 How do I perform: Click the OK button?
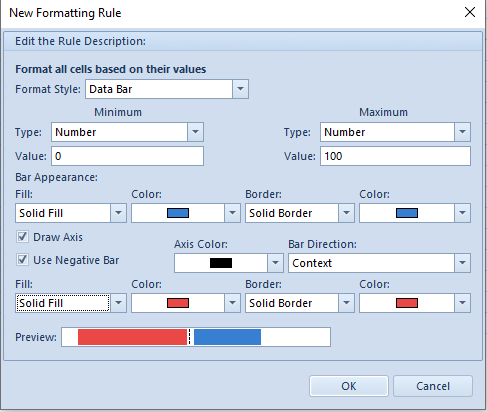(349, 386)
